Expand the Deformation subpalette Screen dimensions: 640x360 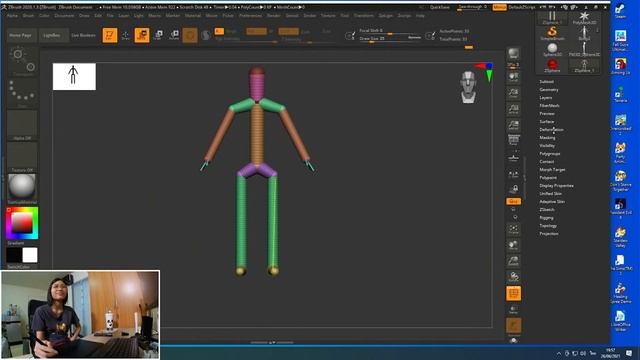(x=551, y=129)
